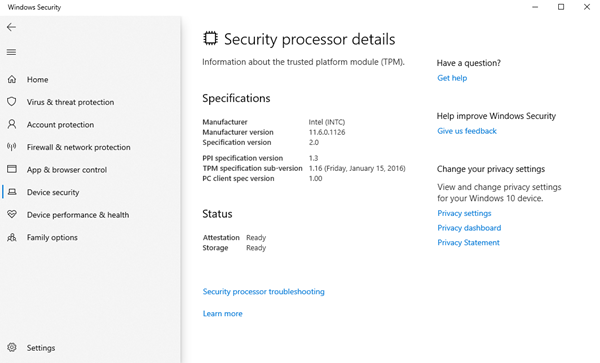600x363 pixels.
Task: Click the Device security laptop icon
Action: tap(12, 192)
